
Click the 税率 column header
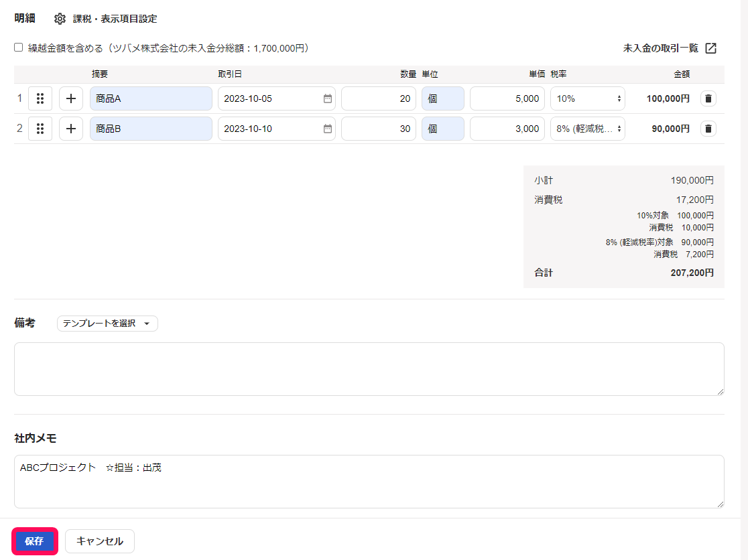pos(558,74)
